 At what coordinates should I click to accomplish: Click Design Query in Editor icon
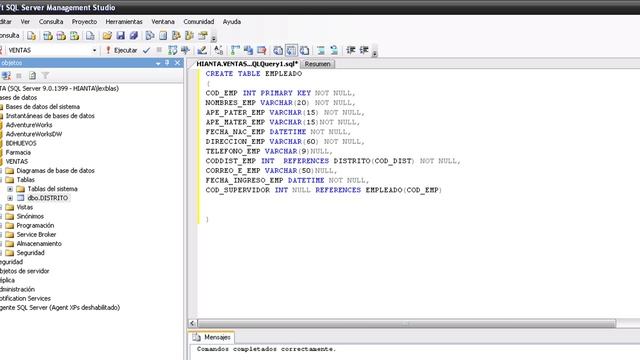pyautogui.click(x=202, y=50)
